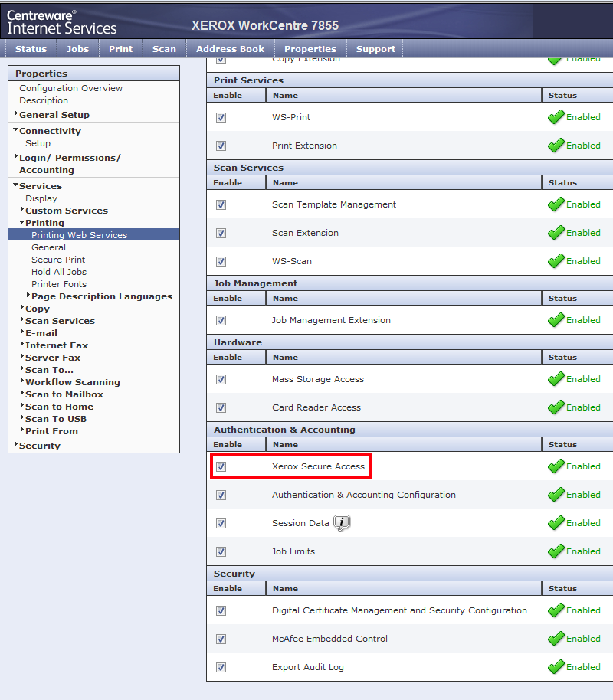Open the Address Book tab
This screenshot has width=613, height=700.
coord(230,49)
